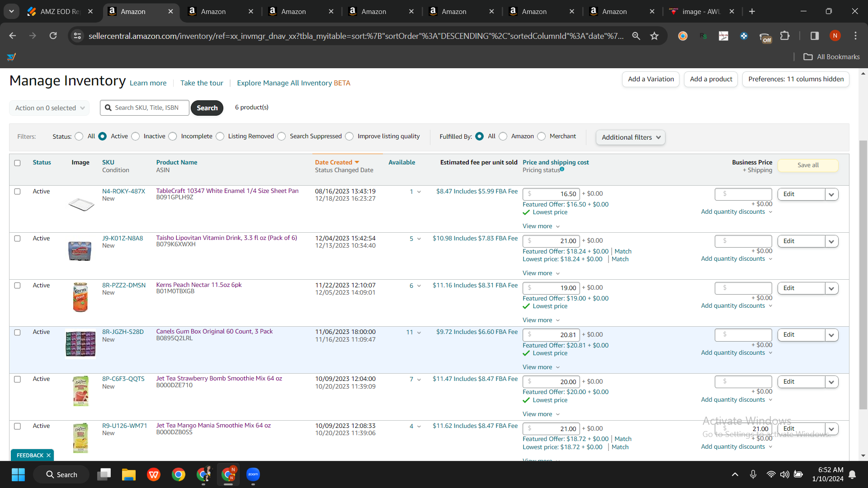
Task: Toggle the browser side panel
Action: coord(815,36)
